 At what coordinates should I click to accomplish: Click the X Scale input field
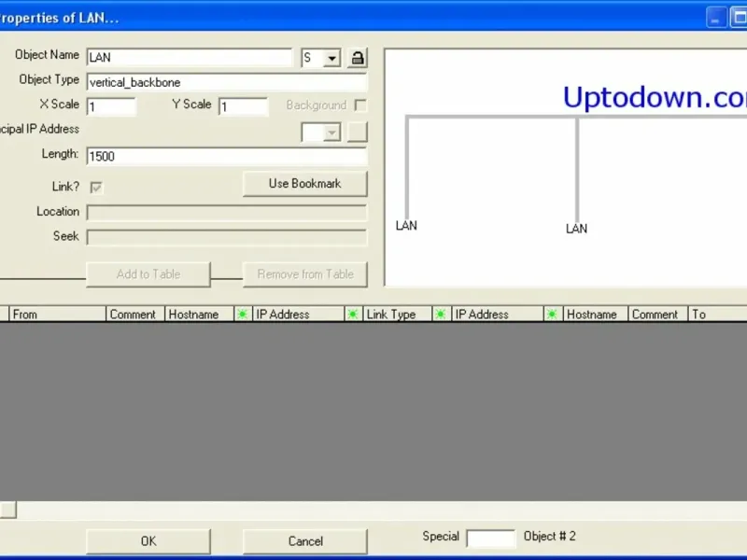click(111, 106)
